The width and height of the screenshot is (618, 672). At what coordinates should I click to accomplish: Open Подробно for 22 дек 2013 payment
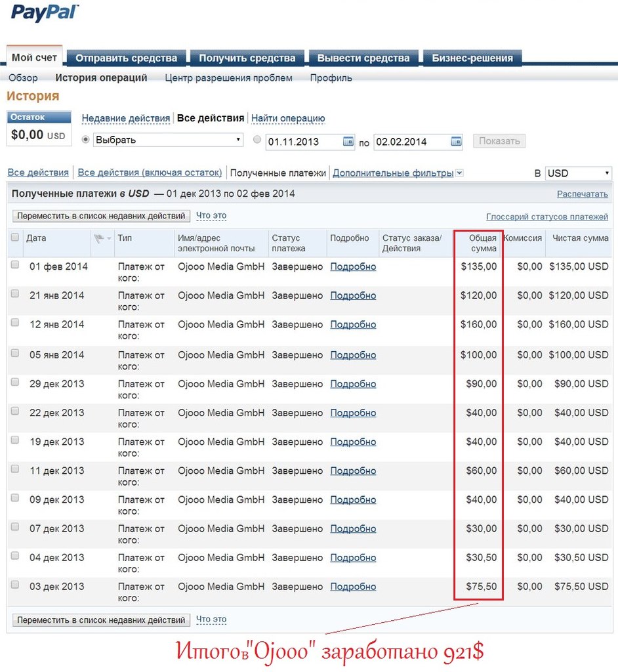tap(353, 413)
